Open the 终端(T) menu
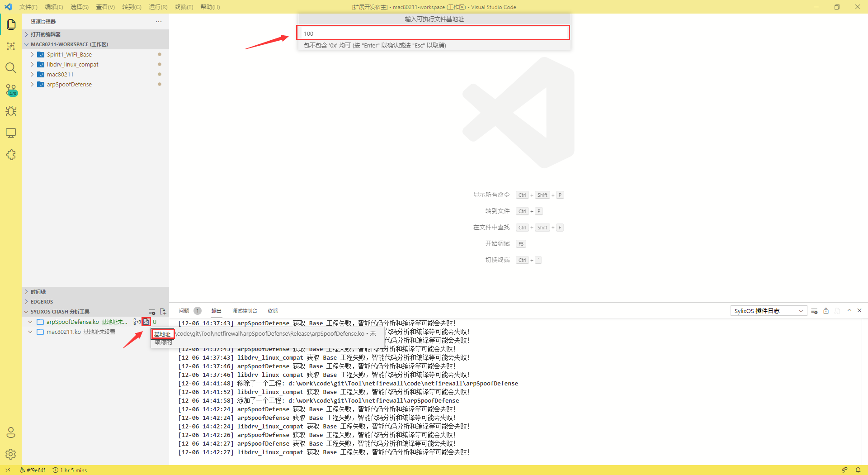This screenshot has width=868, height=475. [184, 7]
